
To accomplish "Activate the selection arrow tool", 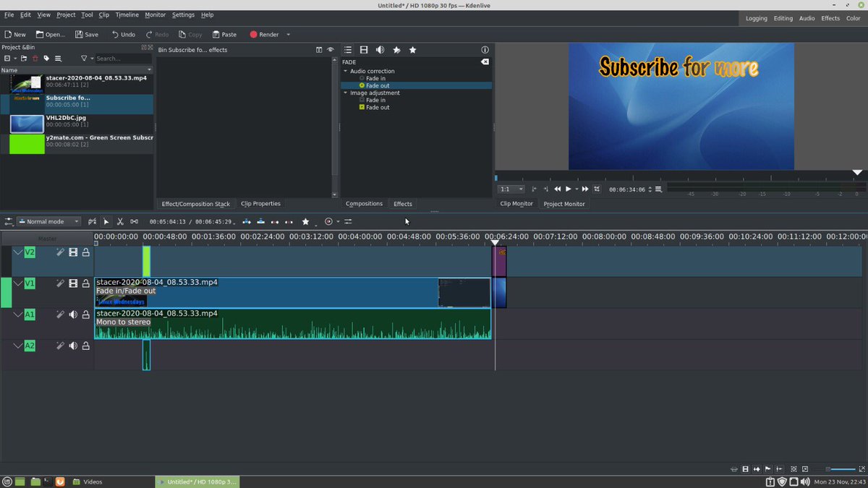I will 106,221.
